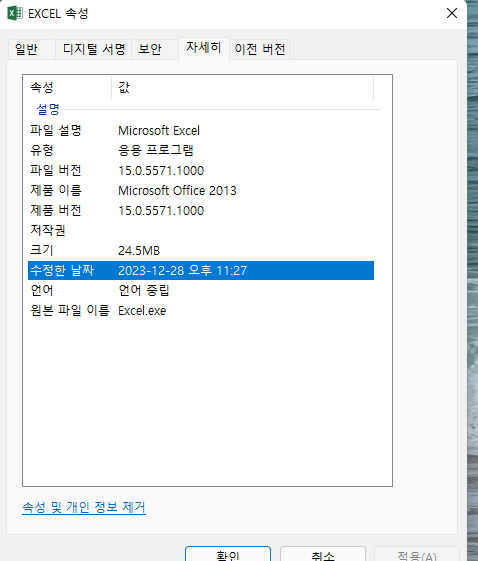Image resolution: width=478 pixels, height=561 pixels.
Task: Select the 원본 파일 이름 property row
Action: [201, 311]
